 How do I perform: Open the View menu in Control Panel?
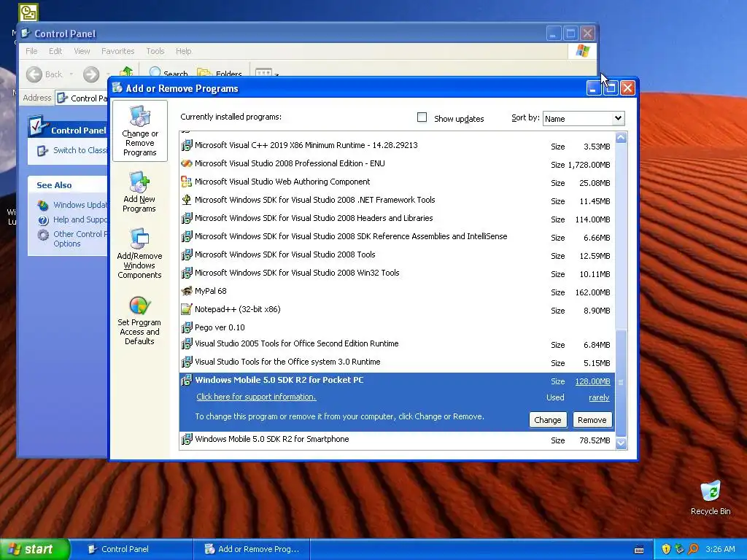coord(82,51)
